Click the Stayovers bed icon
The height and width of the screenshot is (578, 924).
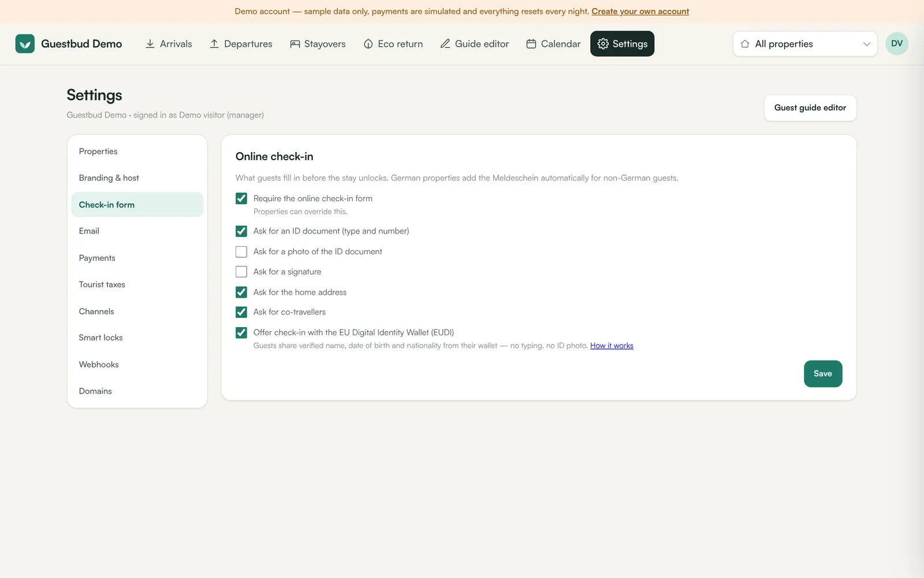point(295,44)
